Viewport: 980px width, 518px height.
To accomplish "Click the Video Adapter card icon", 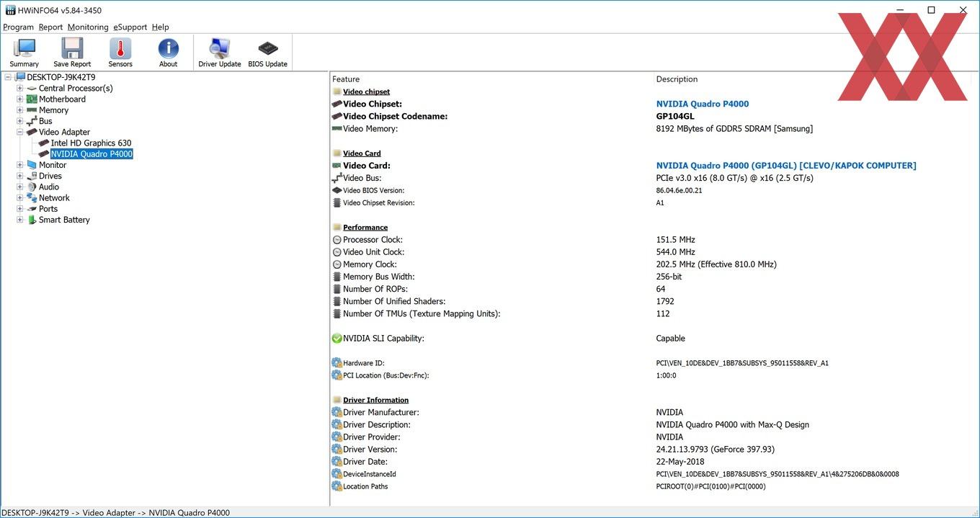I will [32, 132].
